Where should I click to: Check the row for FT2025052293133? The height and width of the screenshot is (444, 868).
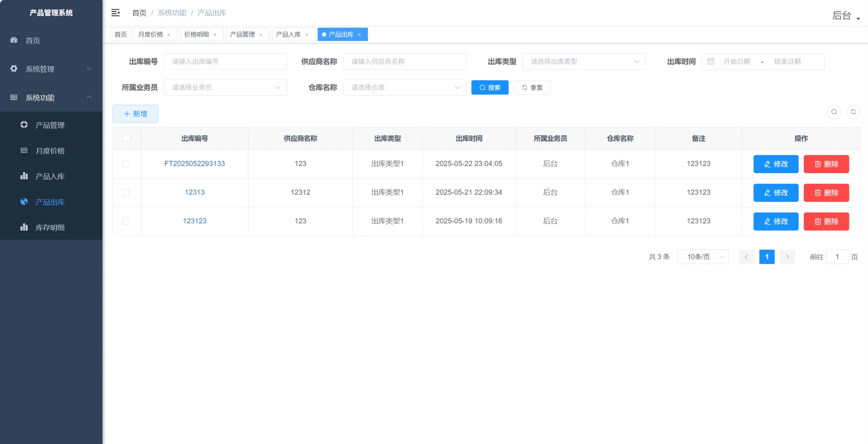(x=127, y=164)
